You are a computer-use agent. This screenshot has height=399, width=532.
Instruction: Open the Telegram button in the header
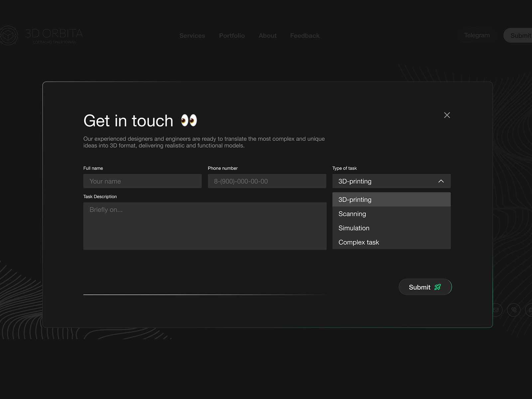[x=477, y=35]
